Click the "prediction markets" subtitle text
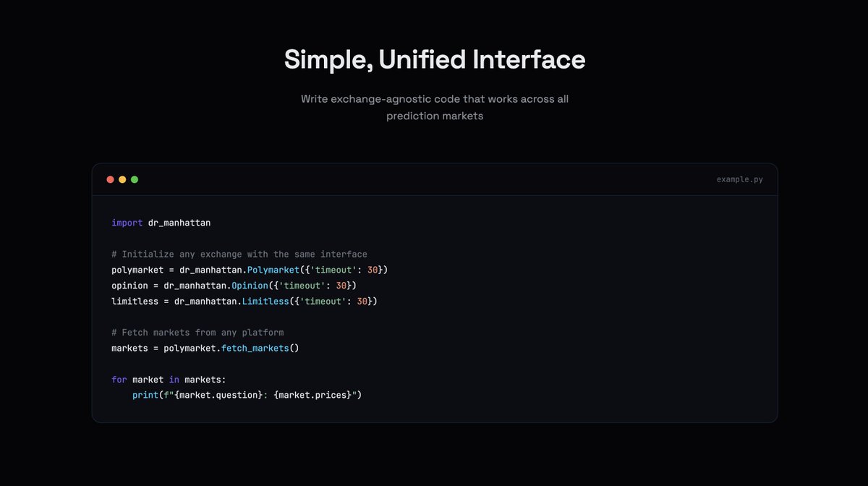 click(x=435, y=116)
